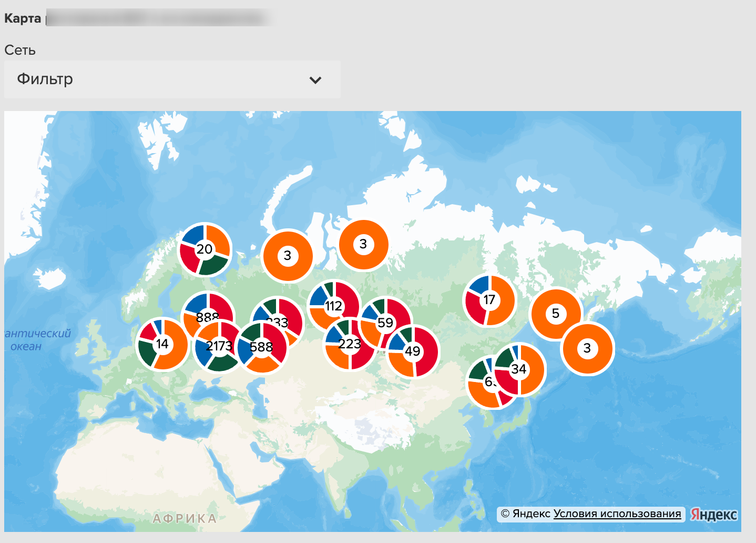Click the chevron arrow in the filter box
Viewport: 756px width, 543px height.
click(315, 80)
